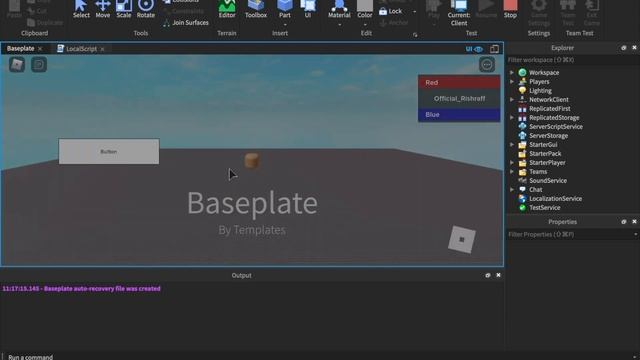This screenshot has width=640, height=360.
Task: Select the Select tool
Action: 81,9
